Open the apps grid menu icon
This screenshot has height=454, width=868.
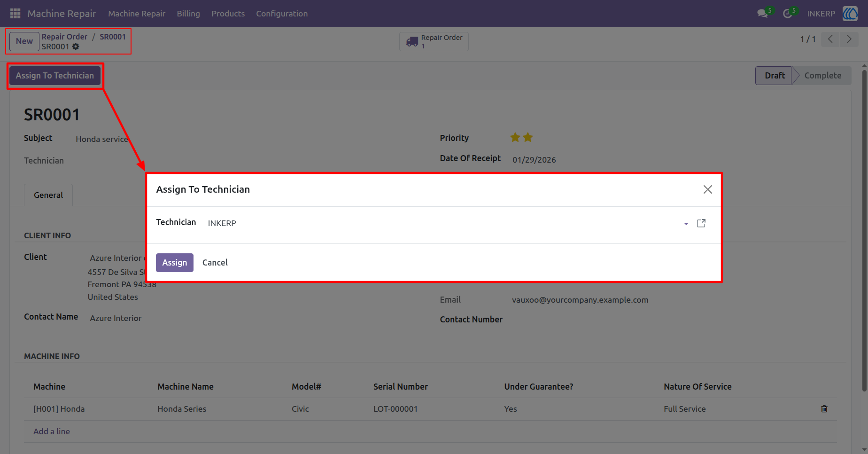point(15,14)
